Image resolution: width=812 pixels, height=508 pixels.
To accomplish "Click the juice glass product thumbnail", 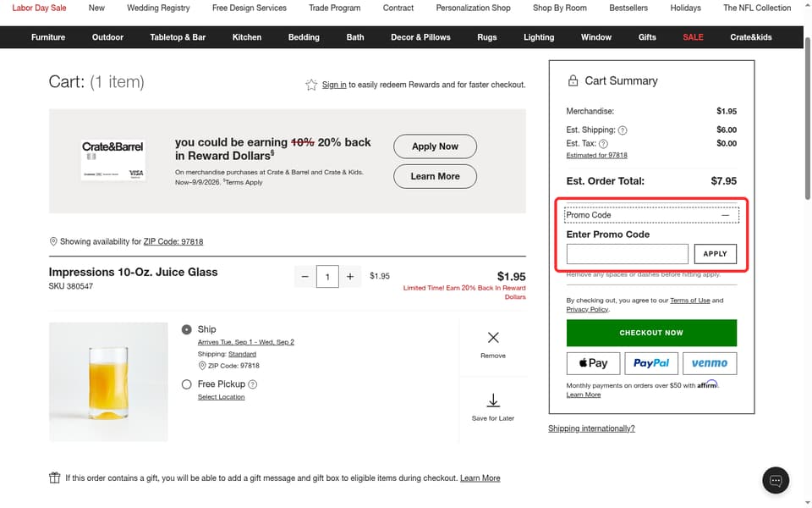I will coord(108,382).
